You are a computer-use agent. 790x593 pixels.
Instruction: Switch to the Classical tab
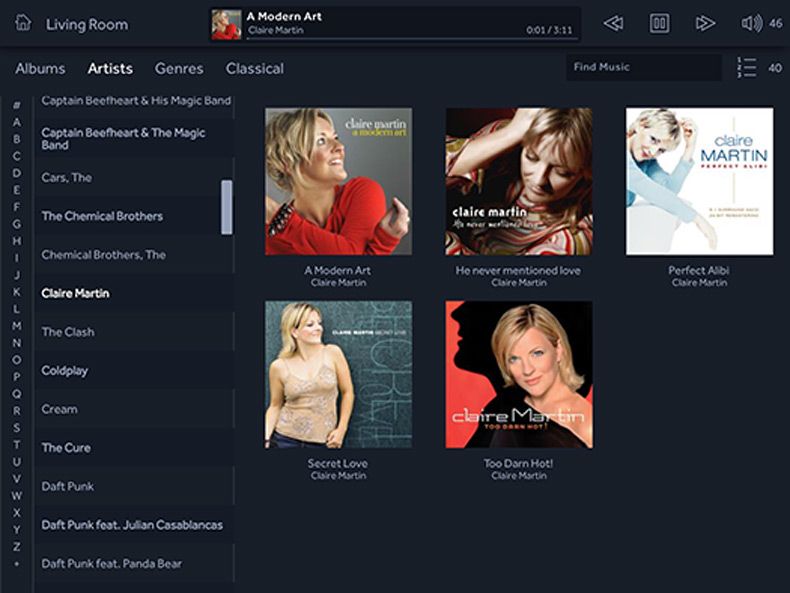pyautogui.click(x=254, y=69)
